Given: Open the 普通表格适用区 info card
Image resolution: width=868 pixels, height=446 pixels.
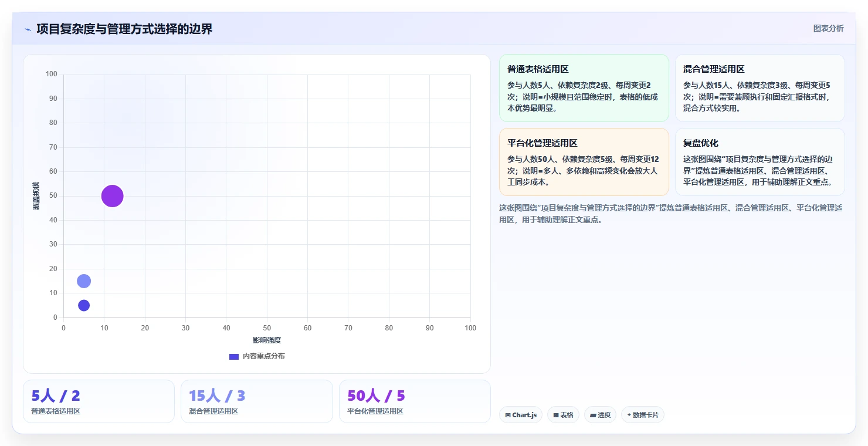Looking at the screenshot, I should [584, 88].
